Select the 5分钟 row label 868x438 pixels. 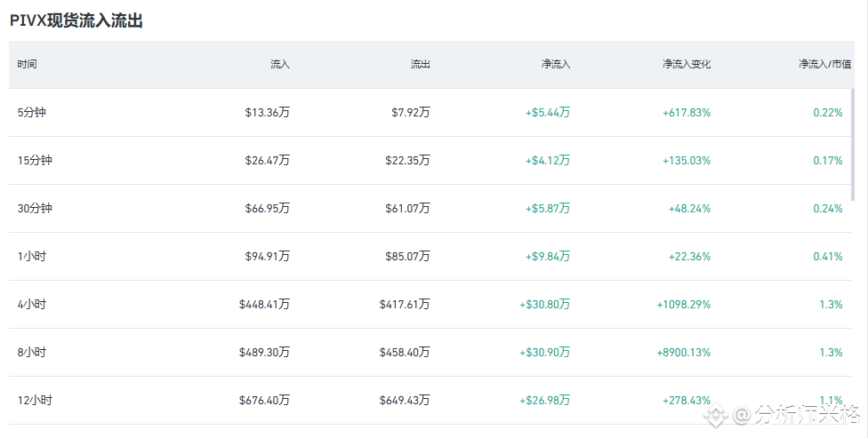coord(31,113)
